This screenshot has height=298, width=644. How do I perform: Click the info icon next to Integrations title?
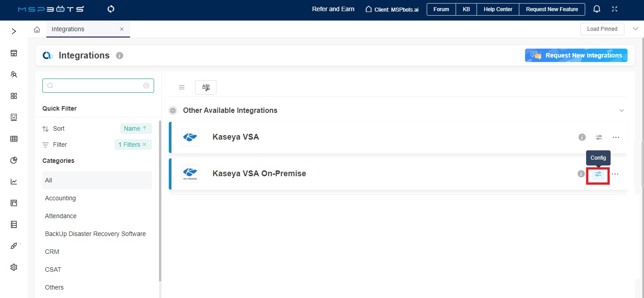tap(119, 56)
